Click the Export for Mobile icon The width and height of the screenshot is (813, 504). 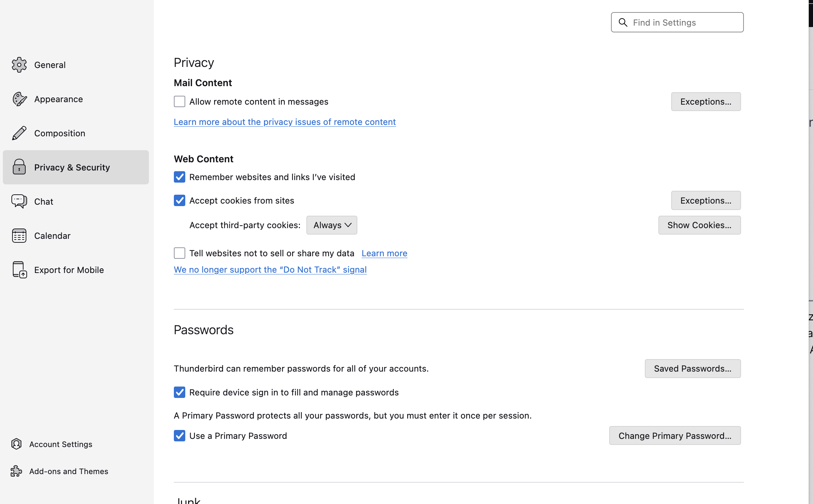point(19,270)
